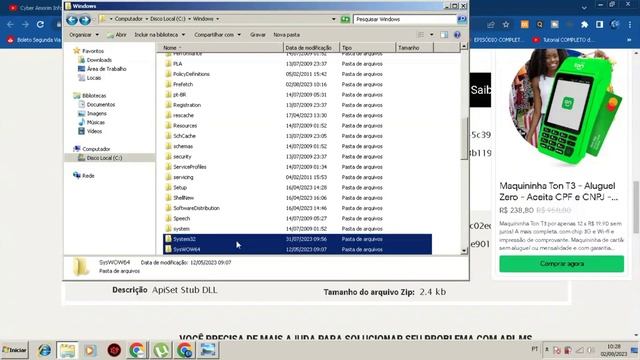Click Computador in the address breadcrumb
640x360 pixels.
pyautogui.click(x=129, y=19)
